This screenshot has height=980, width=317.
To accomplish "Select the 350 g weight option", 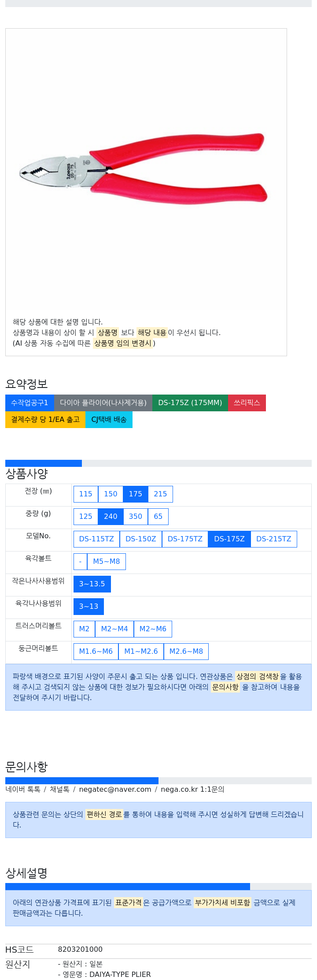I will (x=135, y=517).
